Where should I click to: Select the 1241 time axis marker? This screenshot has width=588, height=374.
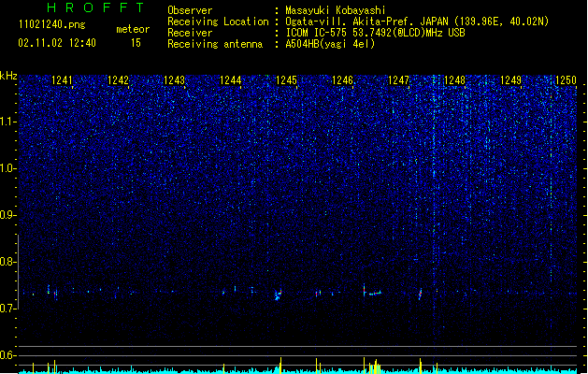click(x=62, y=80)
